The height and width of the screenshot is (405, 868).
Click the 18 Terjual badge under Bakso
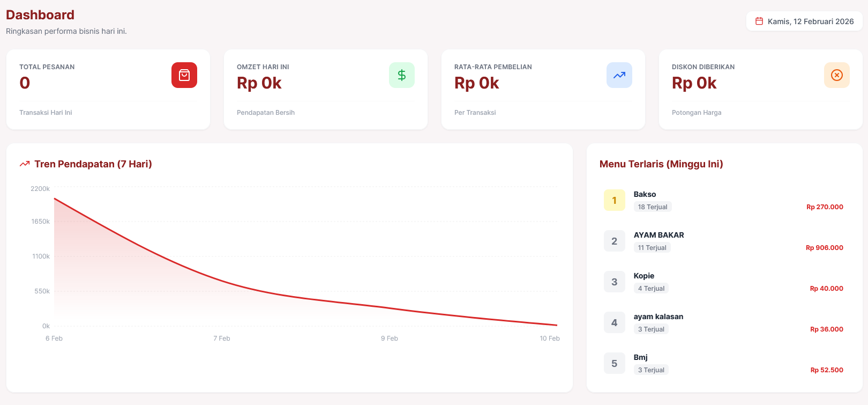(653, 207)
